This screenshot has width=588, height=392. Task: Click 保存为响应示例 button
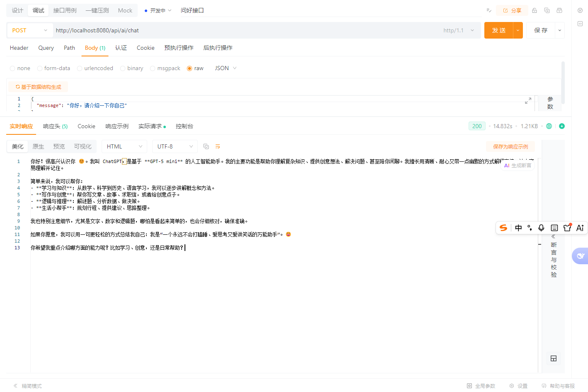(510, 147)
